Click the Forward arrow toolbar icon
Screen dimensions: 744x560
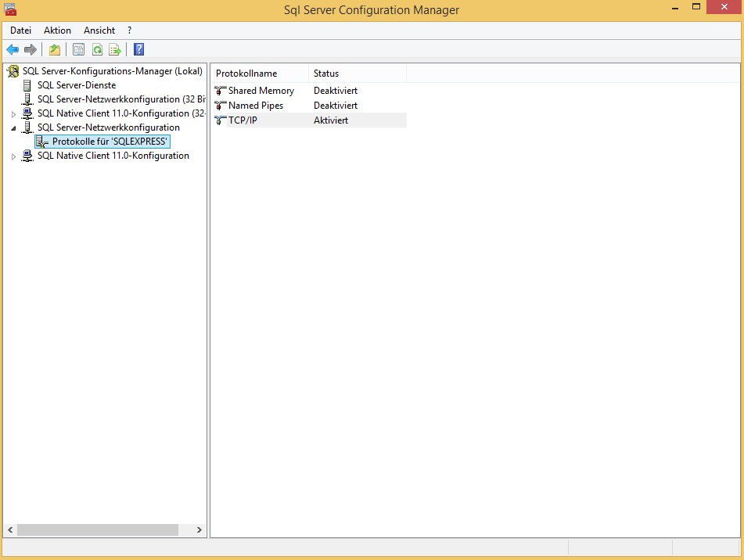coord(31,49)
